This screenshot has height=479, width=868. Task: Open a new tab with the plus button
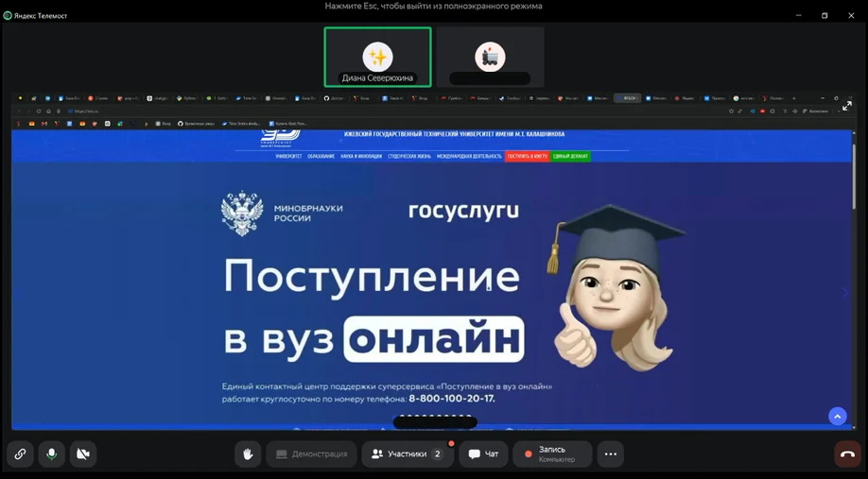point(794,98)
